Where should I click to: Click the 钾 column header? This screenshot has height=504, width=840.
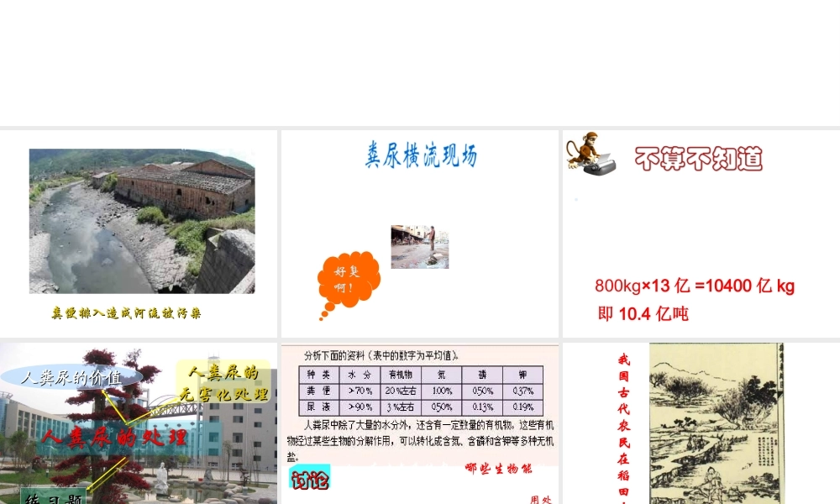522,375
